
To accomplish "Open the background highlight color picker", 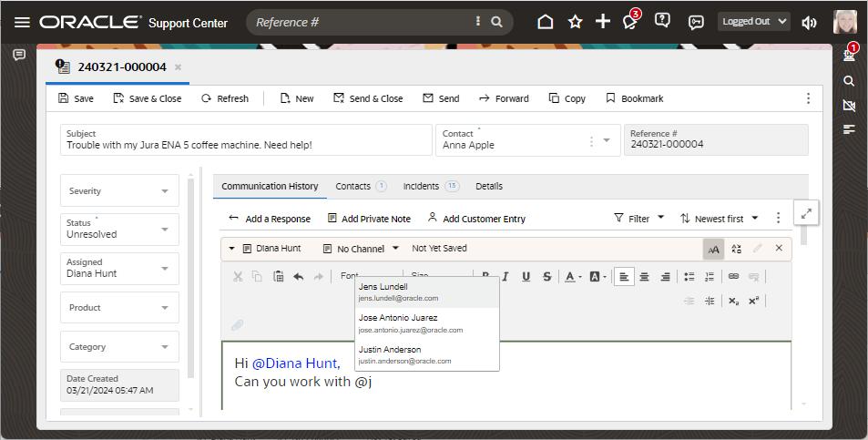I will 597,276.
